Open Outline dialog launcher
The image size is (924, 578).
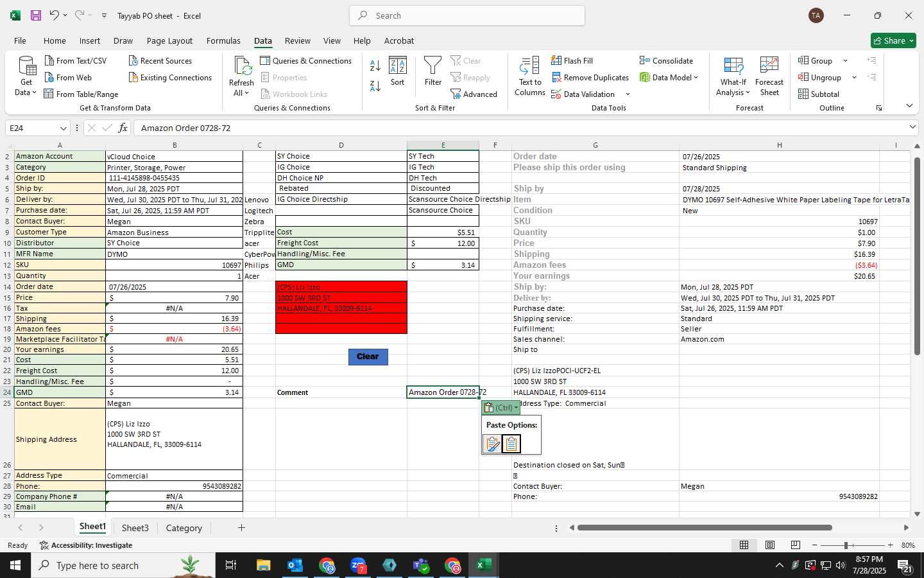click(879, 108)
